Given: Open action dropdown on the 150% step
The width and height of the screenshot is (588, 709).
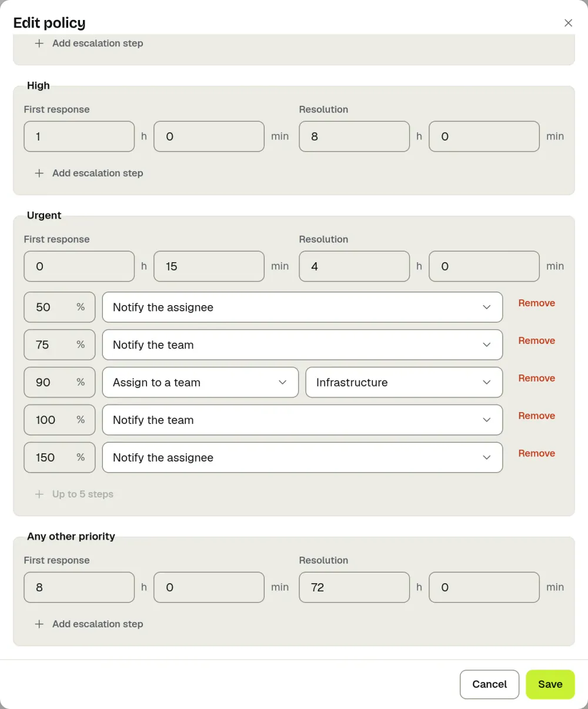Looking at the screenshot, I should [x=302, y=457].
